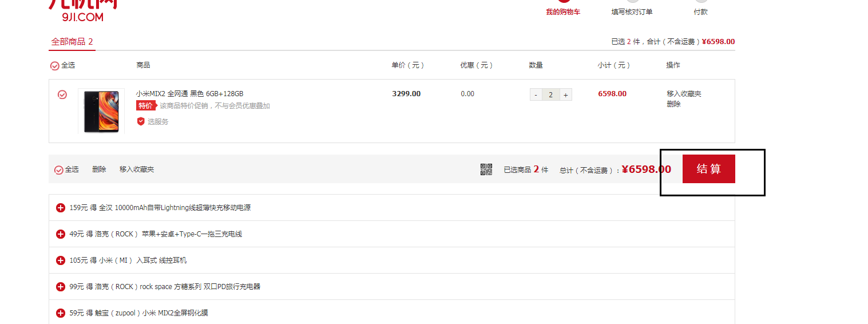The width and height of the screenshot is (868, 324).
Task: Add the 99元 ROCK PD charger offer
Action: 60,287
